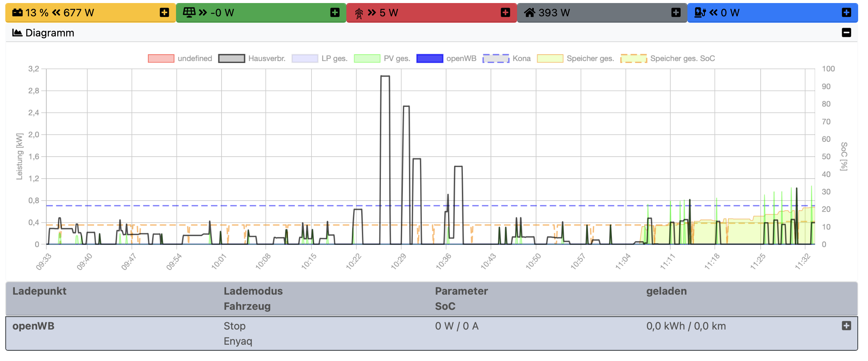Collapse the Diagramm section
868x361 pixels.
846,33
